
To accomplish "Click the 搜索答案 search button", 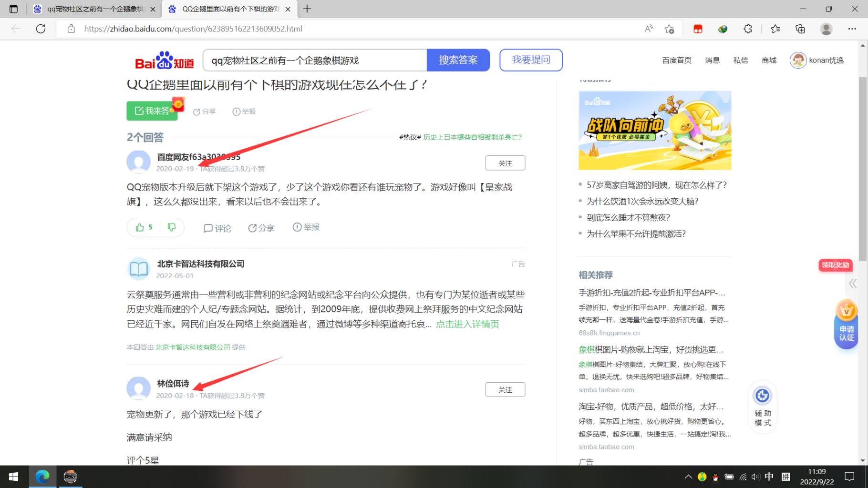I will click(458, 60).
